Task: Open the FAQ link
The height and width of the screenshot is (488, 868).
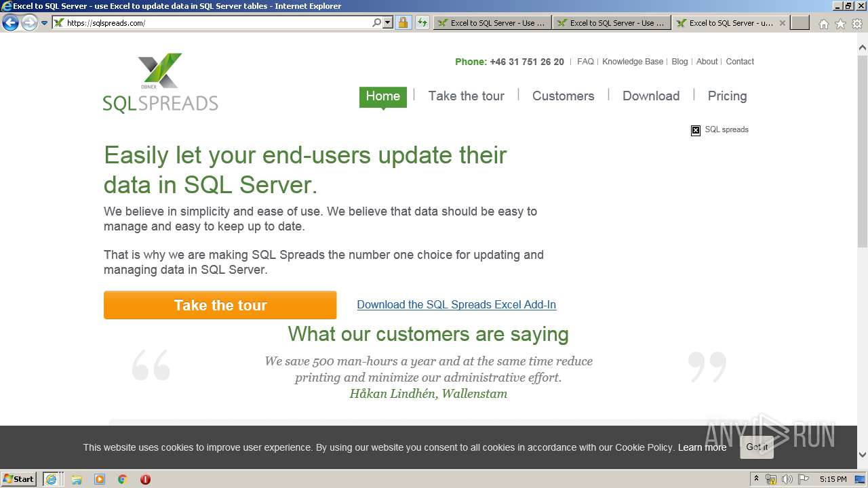Action: pyautogui.click(x=585, y=62)
